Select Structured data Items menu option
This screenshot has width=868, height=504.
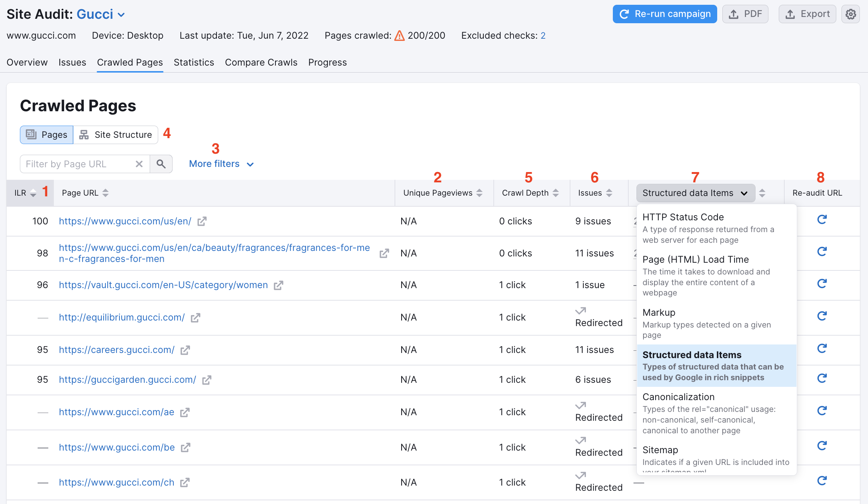(x=716, y=366)
